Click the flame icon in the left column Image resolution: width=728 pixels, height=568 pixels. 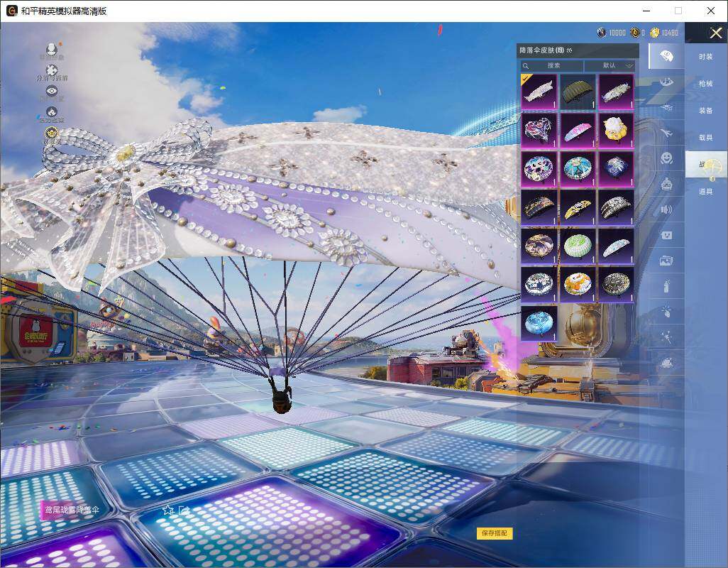click(52, 111)
